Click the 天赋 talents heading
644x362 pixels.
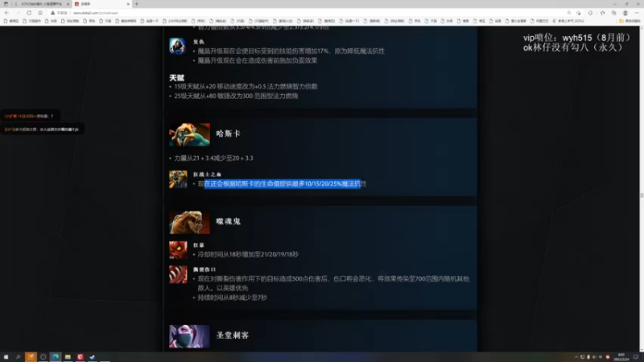(x=176, y=77)
